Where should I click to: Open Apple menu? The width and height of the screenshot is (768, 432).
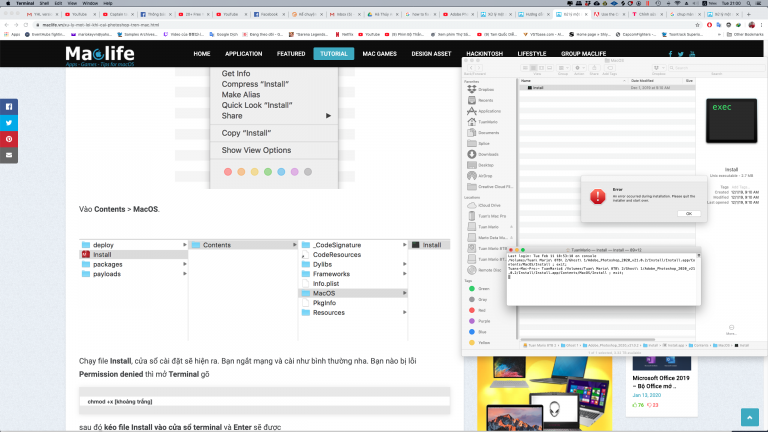[x=8, y=3]
